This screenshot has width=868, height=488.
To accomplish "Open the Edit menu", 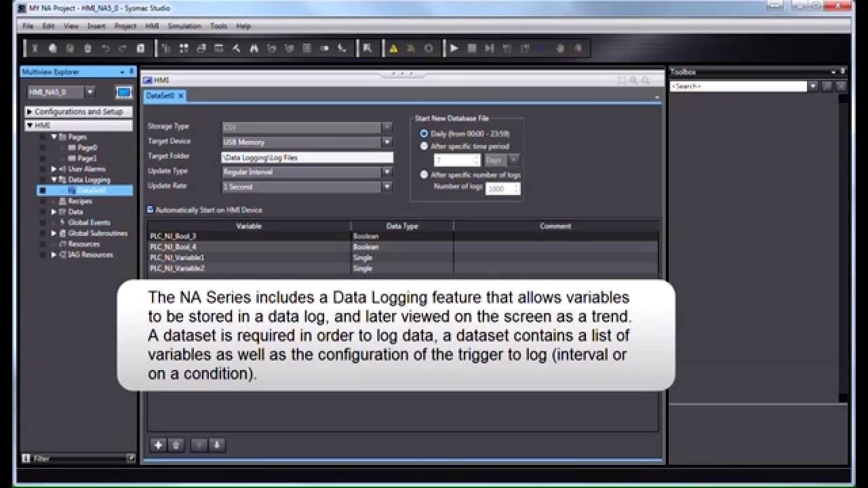I will (x=48, y=26).
